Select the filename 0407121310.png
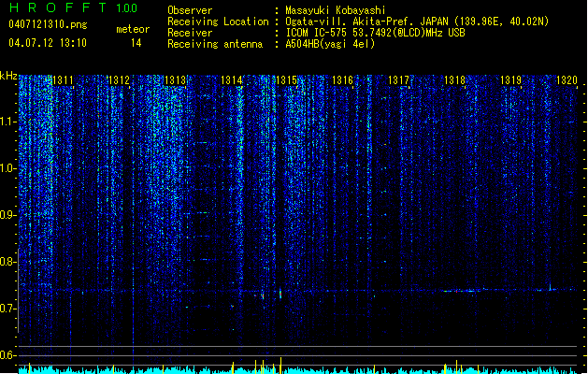This screenshot has height=374, width=588. coord(48,24)
